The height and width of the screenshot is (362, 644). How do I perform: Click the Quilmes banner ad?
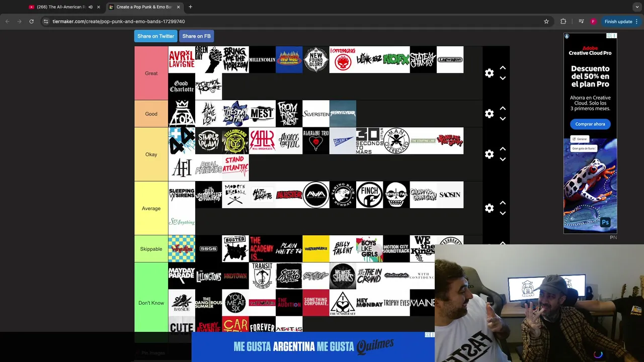coord(313,346)
